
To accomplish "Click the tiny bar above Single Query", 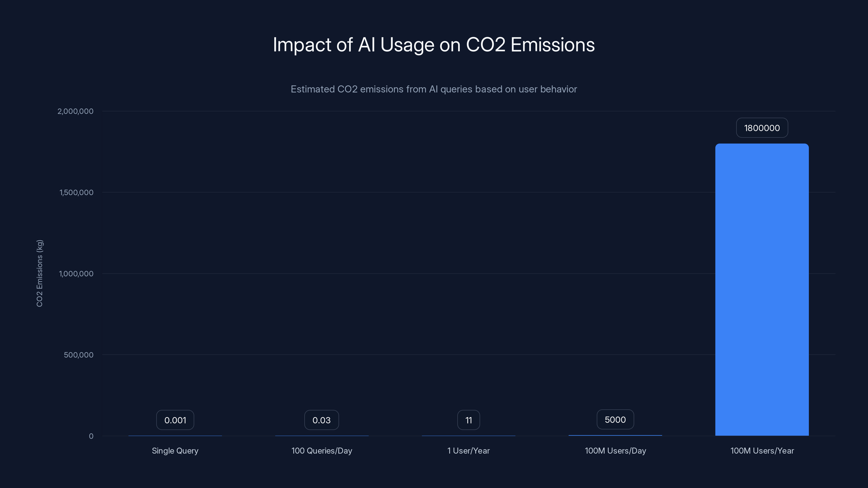I will 175,435.
